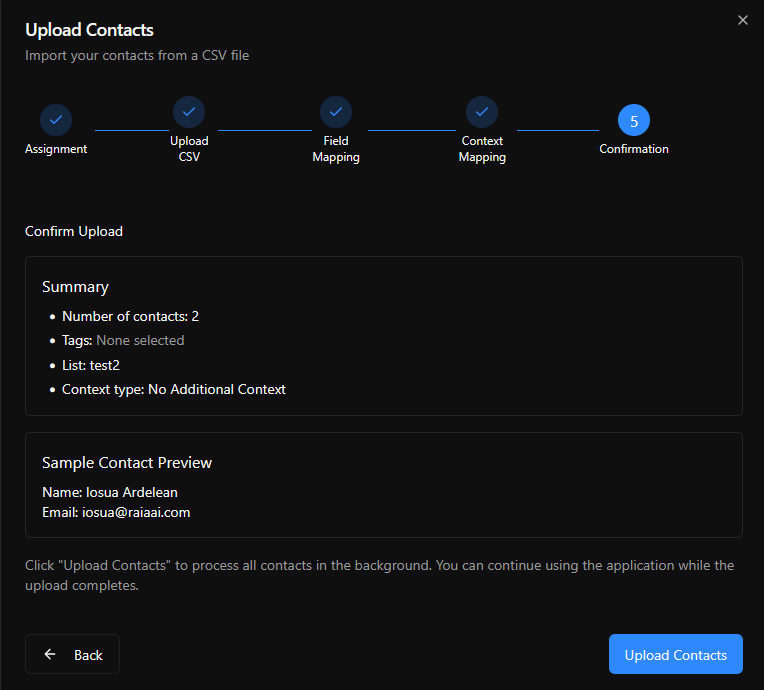The height and width of the screenshot is (690, 764).
Task: Select the Upload CSV step label
Action: [x=189, y=149]
